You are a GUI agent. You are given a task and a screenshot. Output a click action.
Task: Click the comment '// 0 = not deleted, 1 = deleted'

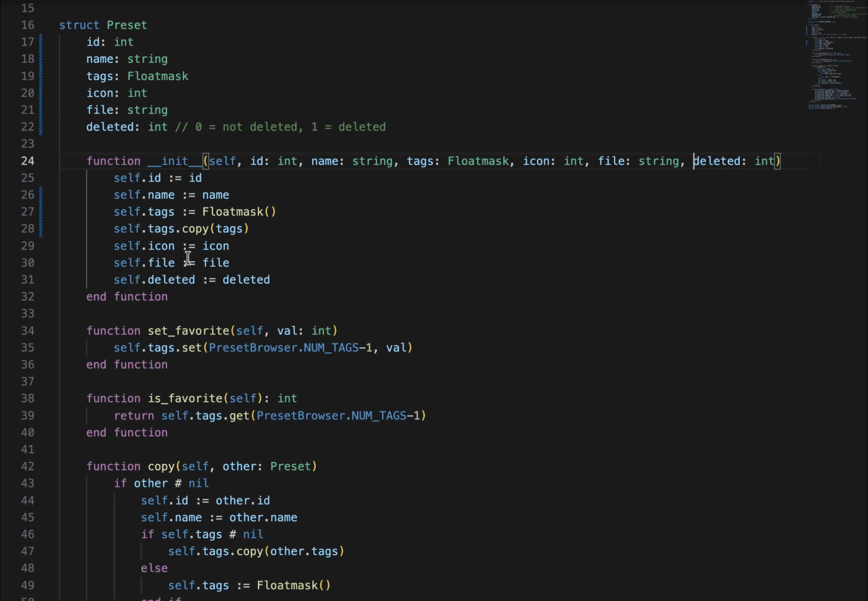[x=280, y=127]
